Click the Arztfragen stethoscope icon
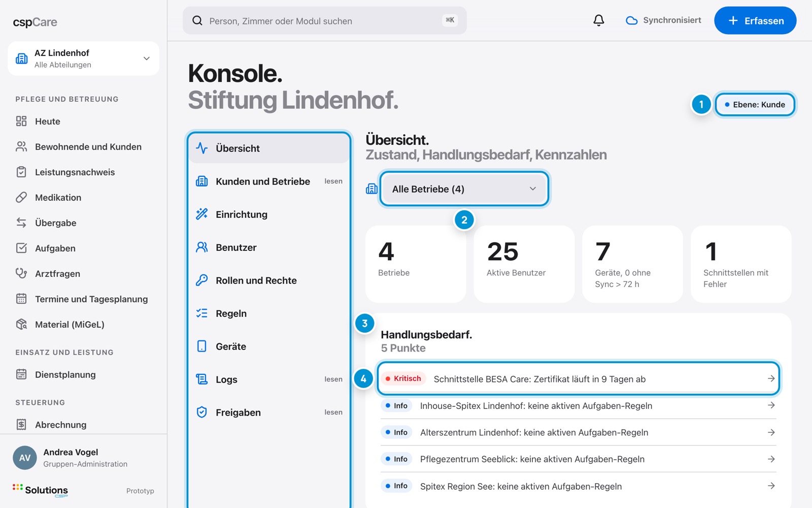The image size is (812, 508). coord(21,273)
